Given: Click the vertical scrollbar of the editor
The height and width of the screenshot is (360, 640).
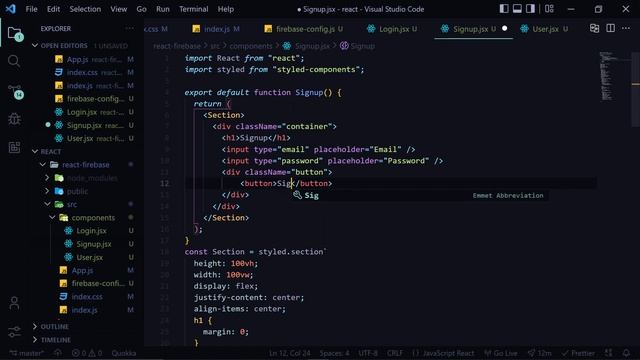Looking at the screenshot, I should pyautogui.click(x=635, y=90).
